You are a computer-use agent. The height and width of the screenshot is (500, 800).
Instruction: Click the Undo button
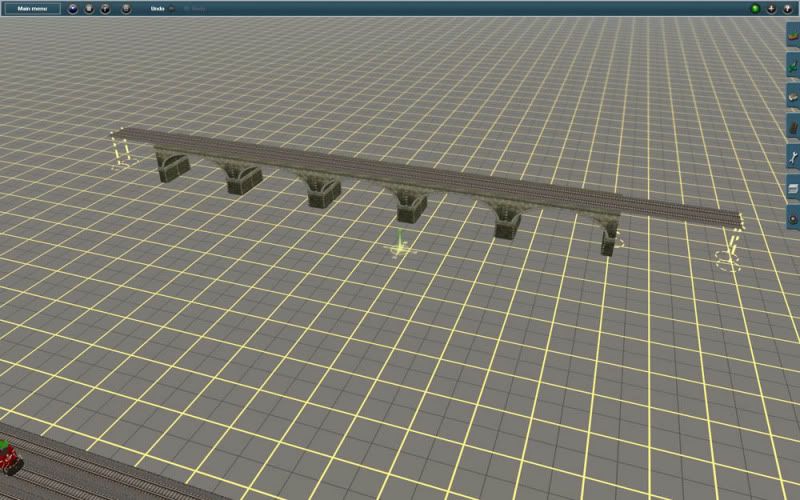coord(158,9)
